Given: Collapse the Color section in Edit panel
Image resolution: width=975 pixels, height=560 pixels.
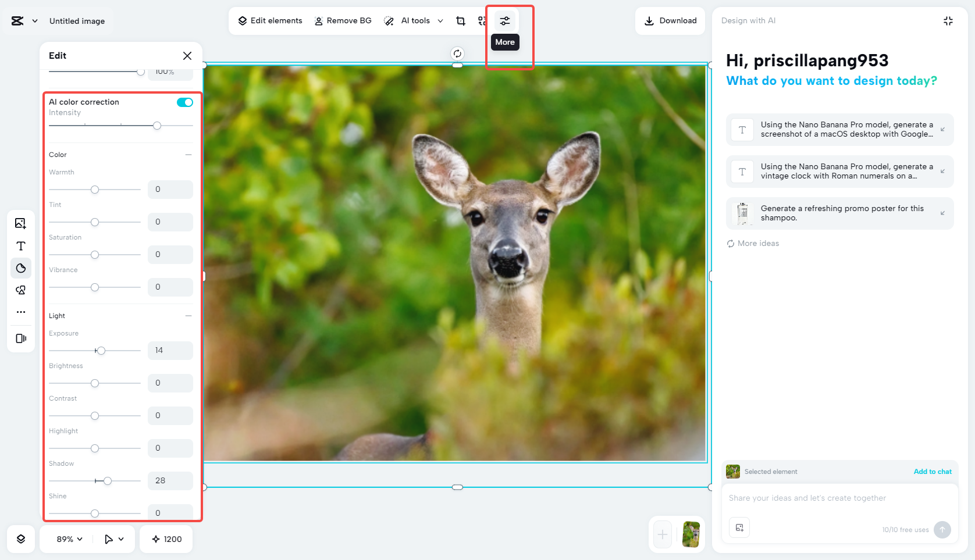Looking at the screenshot, I should coord(187,154).
